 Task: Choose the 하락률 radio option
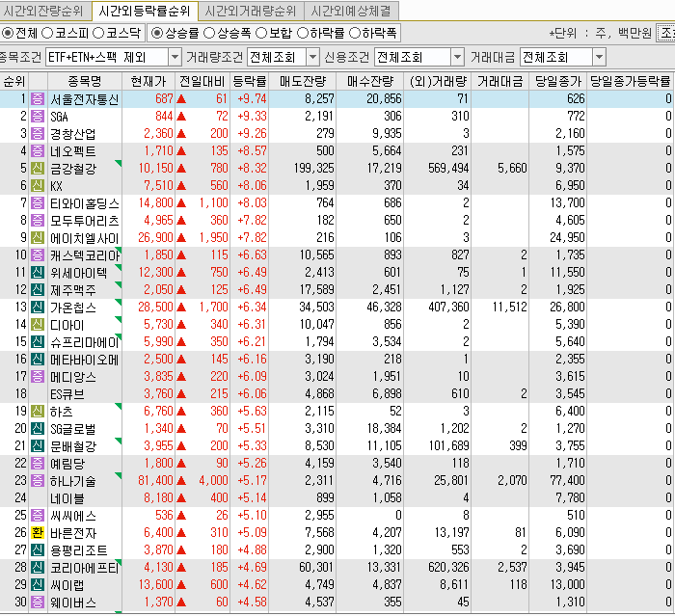[x=303, y=33]
